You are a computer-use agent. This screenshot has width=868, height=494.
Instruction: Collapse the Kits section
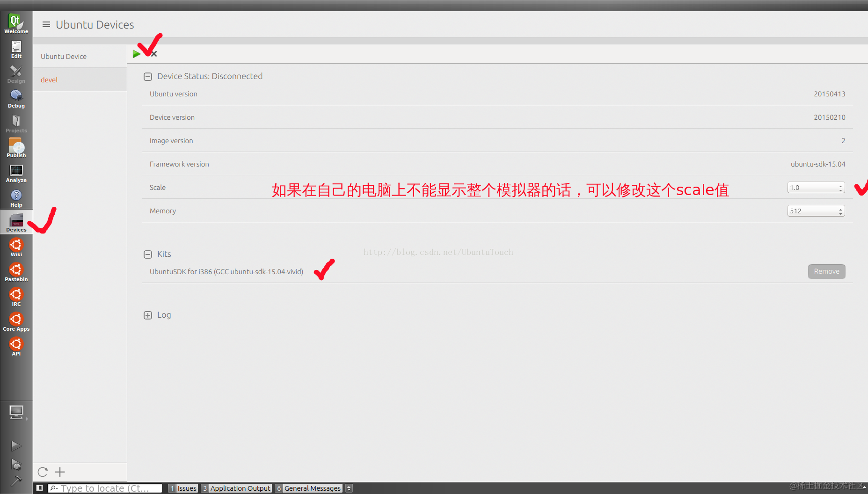pos(148,254)
